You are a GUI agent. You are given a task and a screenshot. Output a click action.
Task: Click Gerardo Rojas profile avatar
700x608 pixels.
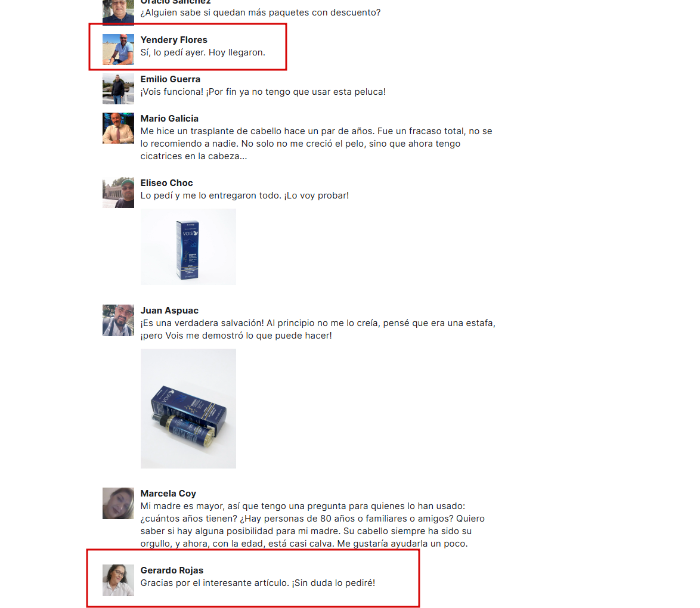tap(118, 580)
